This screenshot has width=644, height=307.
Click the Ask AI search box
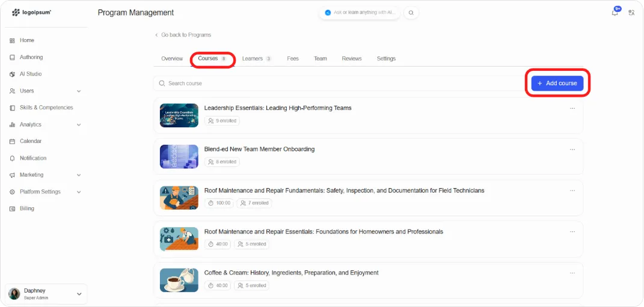(360, 13)
